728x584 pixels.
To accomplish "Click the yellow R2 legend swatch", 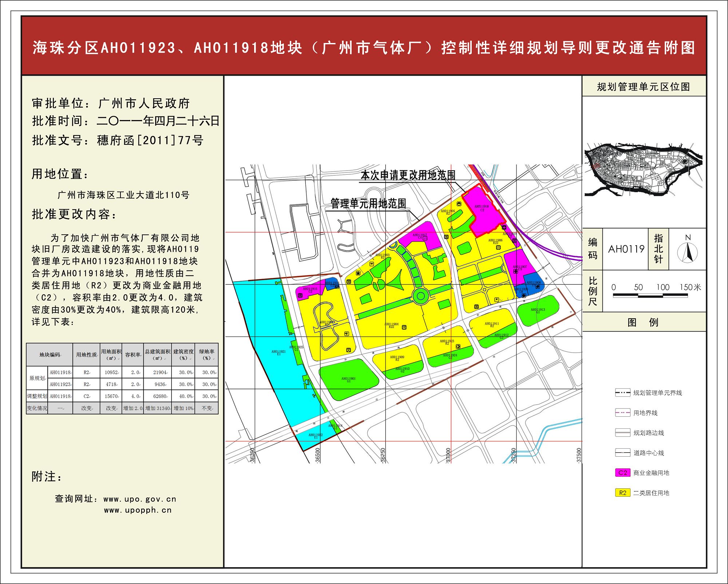I will pos(622,493).
